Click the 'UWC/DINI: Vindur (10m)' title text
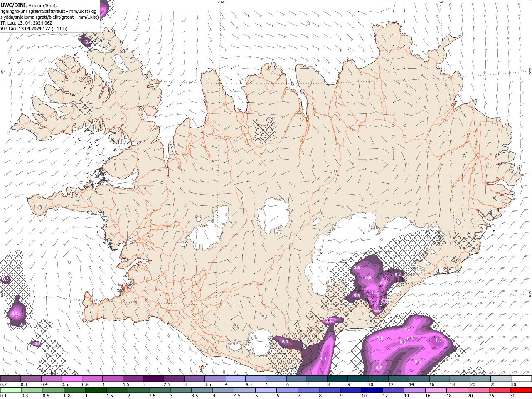 (29, 5)
